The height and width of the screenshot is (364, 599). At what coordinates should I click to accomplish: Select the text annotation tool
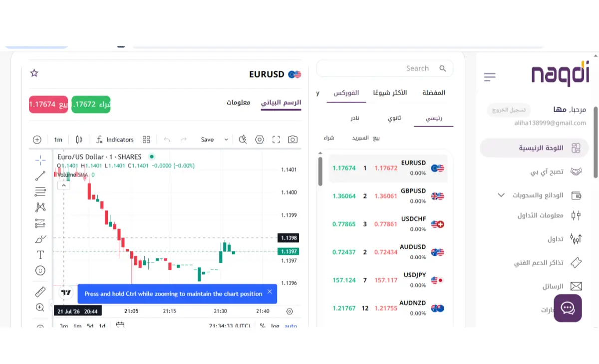coord(40,255)
